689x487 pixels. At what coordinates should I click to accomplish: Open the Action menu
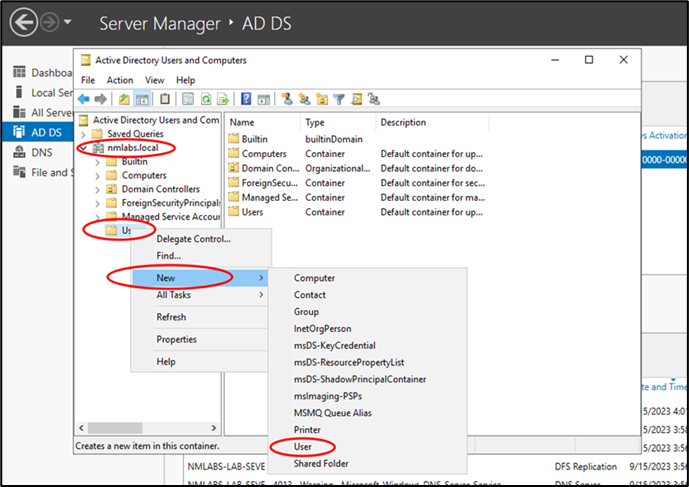[x=120, y=80]
